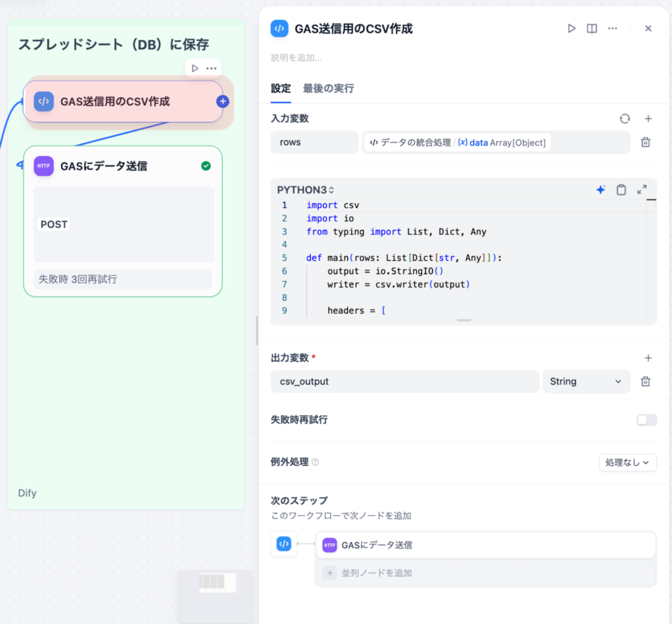Delete the rows input variable with the trash icon
This screenshot has width=672, height=624.
click(646, 142)
